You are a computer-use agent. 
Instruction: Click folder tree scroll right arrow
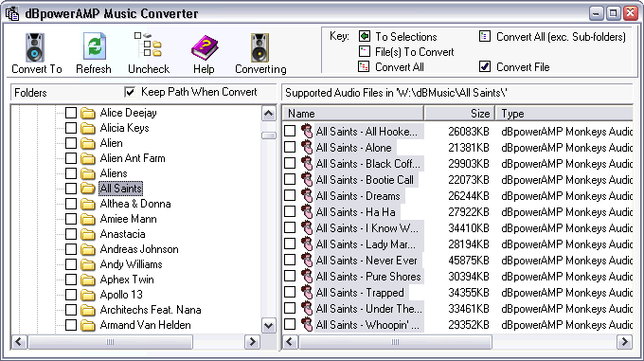[x=253, y=342]
